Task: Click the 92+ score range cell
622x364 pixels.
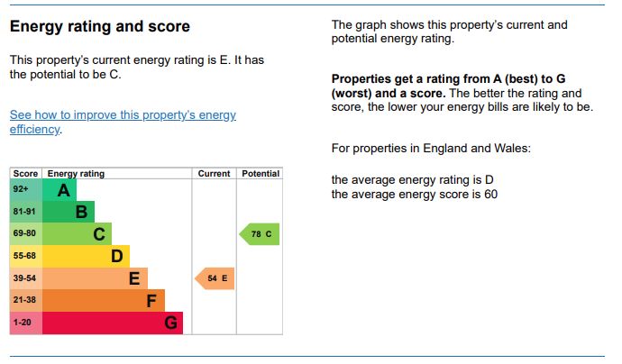Action: (x=26, y=190)
